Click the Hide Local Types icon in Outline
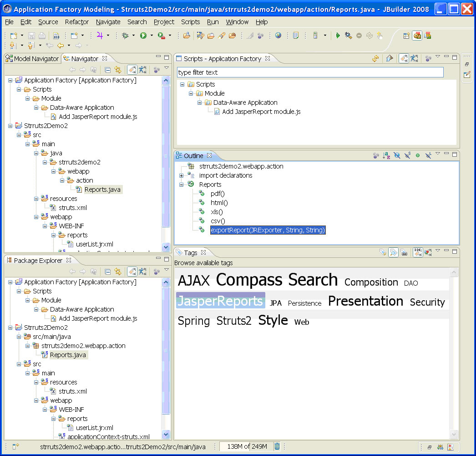Image resolution: width=476 pixels, height=456 pixels. (x=428, y=155)
